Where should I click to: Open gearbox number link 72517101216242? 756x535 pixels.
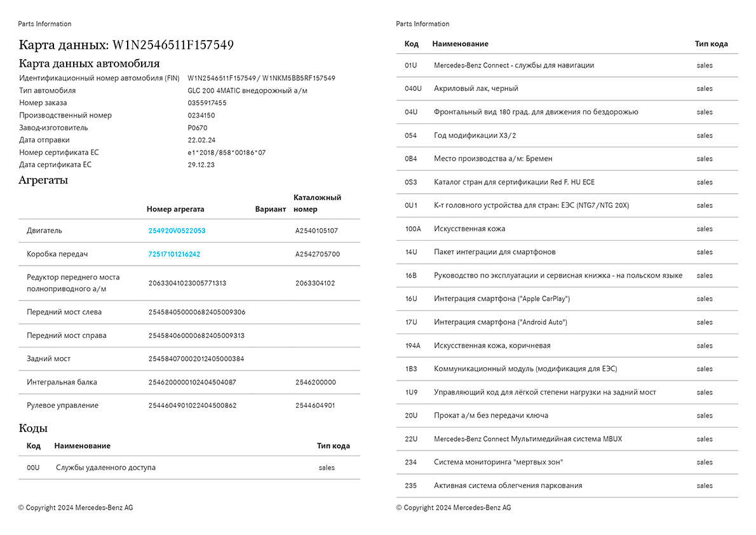click(174, 254)
